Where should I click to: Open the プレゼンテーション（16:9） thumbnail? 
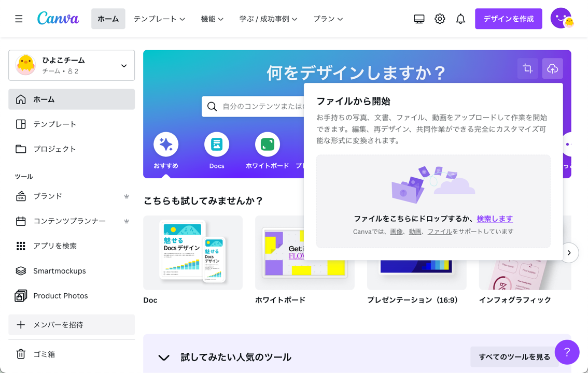[416, 275]
